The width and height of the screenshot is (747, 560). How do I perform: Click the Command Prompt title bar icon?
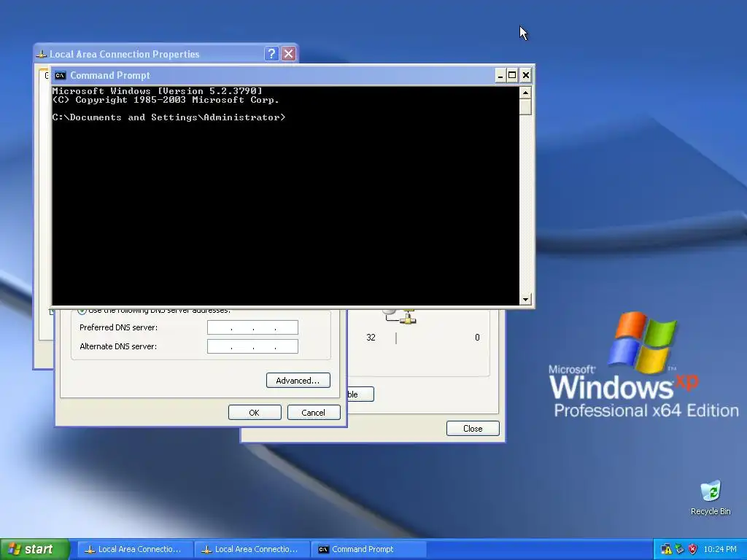click(x=60, y=75)
